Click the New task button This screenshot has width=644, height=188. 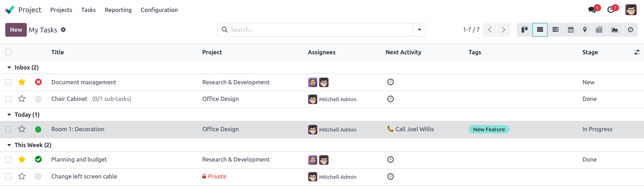[16, 30]
